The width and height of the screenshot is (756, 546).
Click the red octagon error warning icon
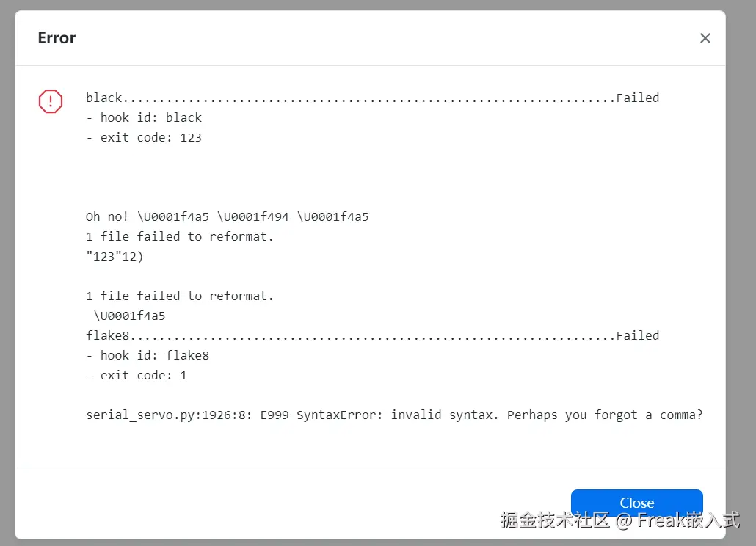pos(51,101)
